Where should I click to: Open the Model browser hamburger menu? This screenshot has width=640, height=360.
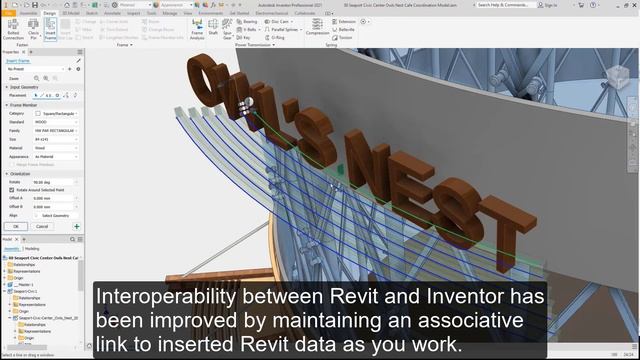pos(80,239)
